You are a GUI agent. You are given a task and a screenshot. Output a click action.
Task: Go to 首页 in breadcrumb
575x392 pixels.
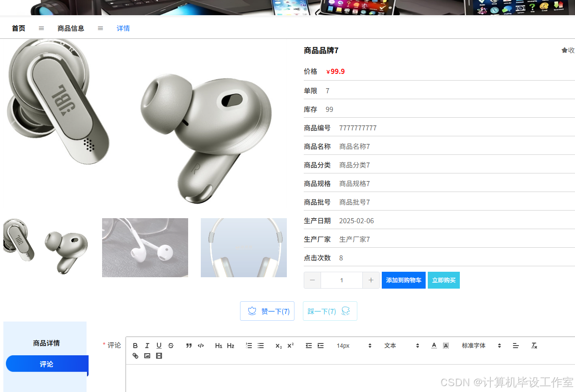(19, 28)
